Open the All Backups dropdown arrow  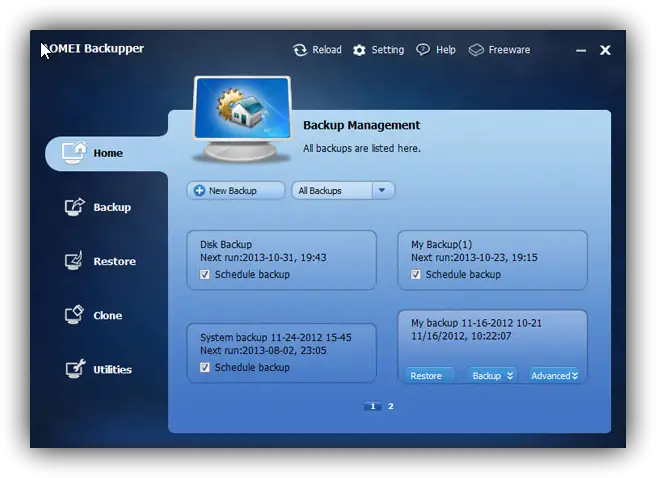[382, 190]
